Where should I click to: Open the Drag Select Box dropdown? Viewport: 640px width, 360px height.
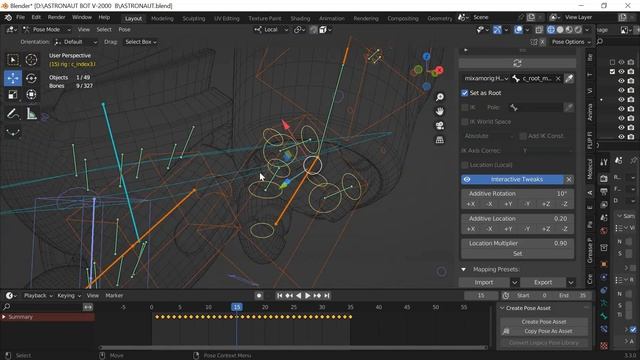click(141, 42)
